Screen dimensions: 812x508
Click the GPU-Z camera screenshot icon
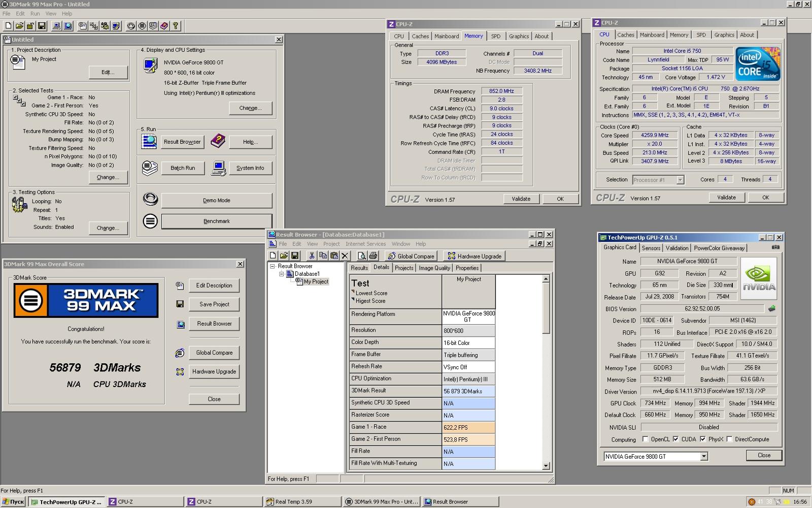(x=775, y=247)
